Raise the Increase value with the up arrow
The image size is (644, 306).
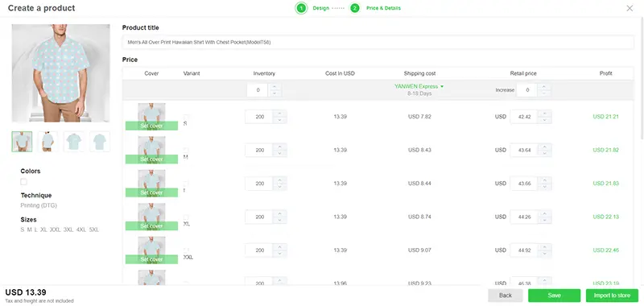click(x=544, y=87)
